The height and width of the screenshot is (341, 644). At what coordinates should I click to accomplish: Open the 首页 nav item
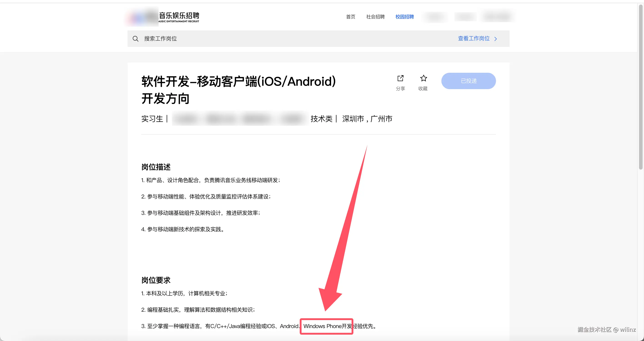coord(350,17)
